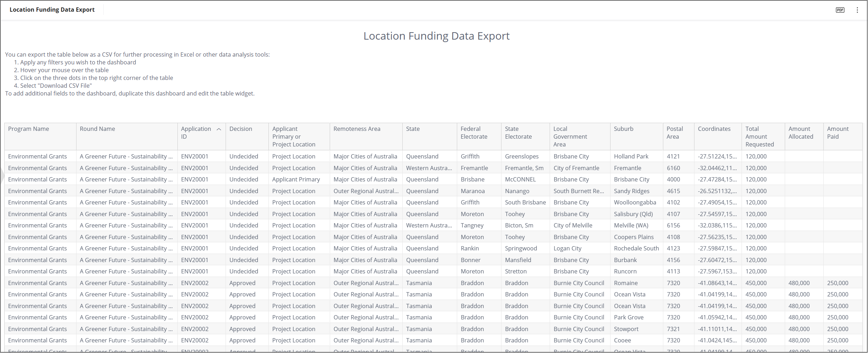Open the three-dot dashboard options menu
Image resolution: width=868 pixels, height=353 pixels.
857,10
